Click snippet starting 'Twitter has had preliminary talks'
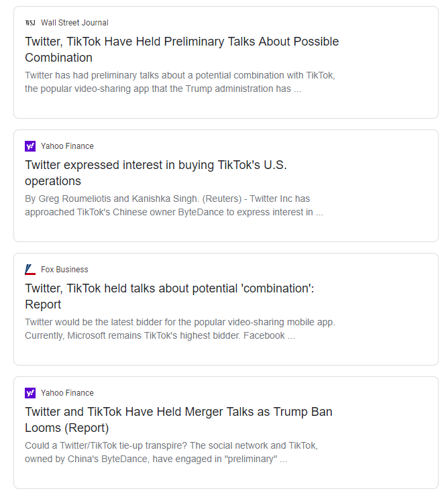Screen dimensions: 448x499 tap(180, 82)
